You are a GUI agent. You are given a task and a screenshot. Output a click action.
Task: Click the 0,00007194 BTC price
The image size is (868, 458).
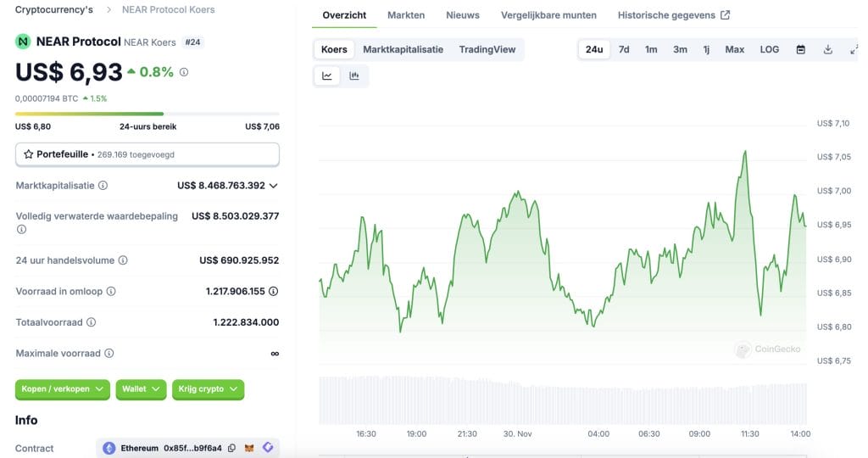(x=47, y=98)
